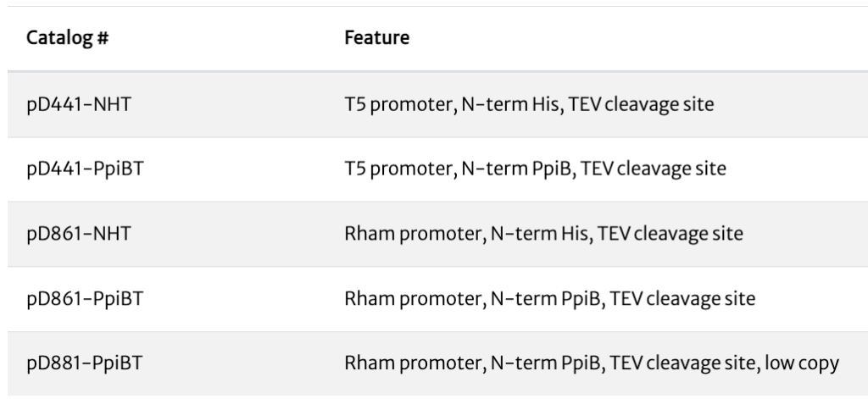
Task: Click 'TEV cleavage site' in the pD441-PpiBT row
Action: tap(654, 169)
